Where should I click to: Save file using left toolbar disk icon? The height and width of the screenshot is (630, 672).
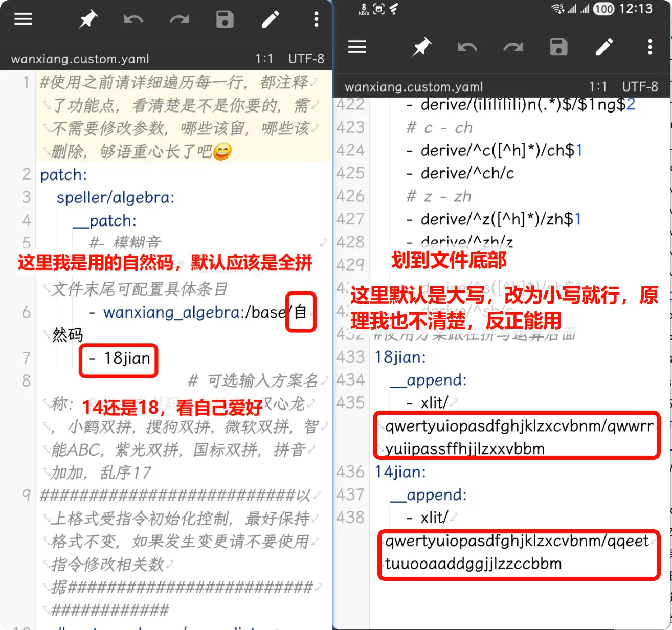(225, 19)
